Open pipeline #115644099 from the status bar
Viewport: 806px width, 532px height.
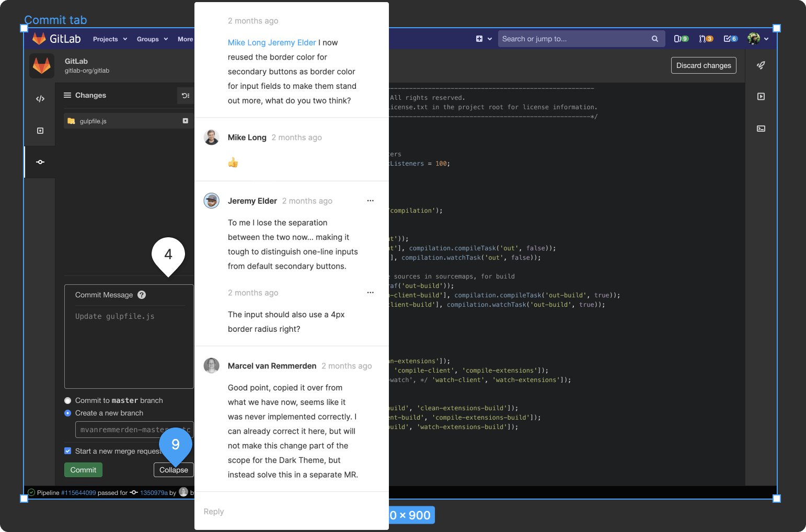(x=77, y=492)
